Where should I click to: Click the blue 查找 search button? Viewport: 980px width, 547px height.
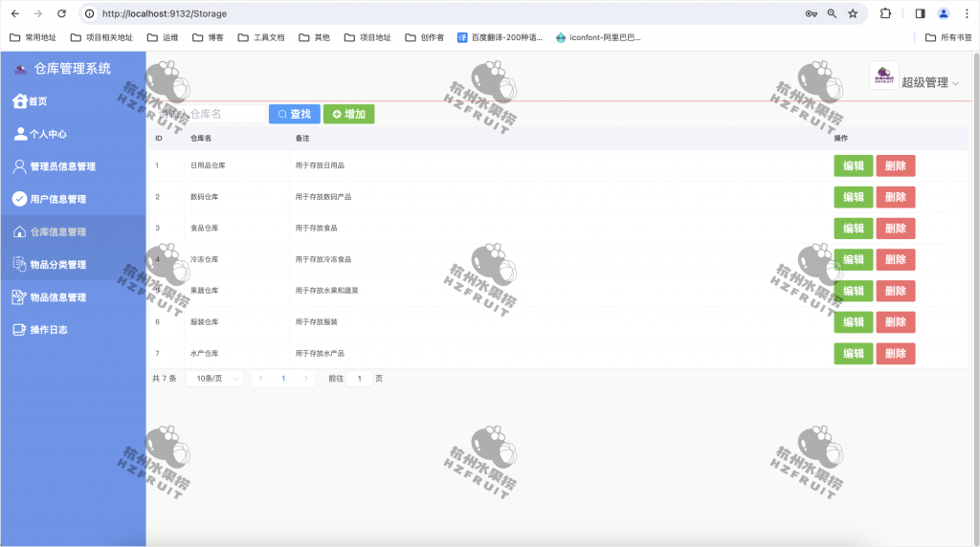click(295, 114)
